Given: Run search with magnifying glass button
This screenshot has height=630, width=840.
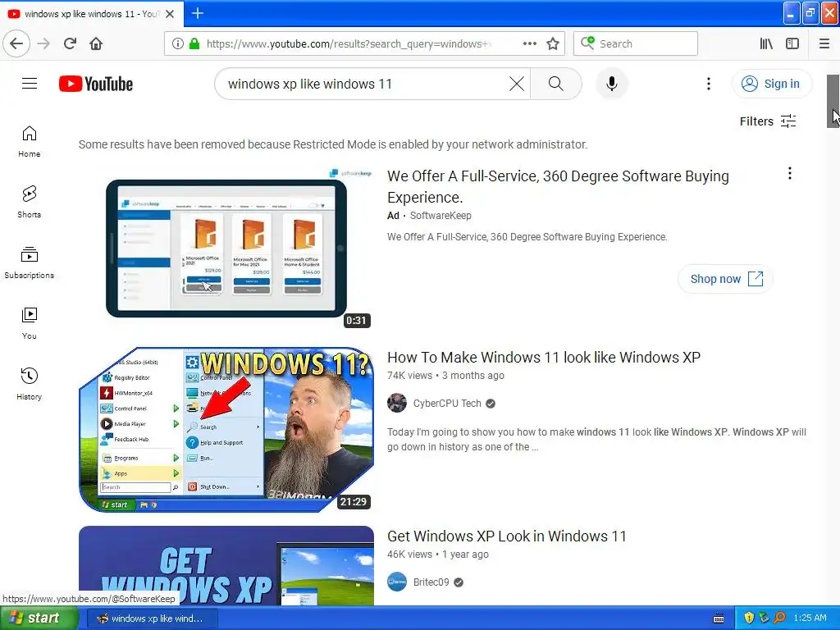Looking at the screenshot, I should point(556,84).
